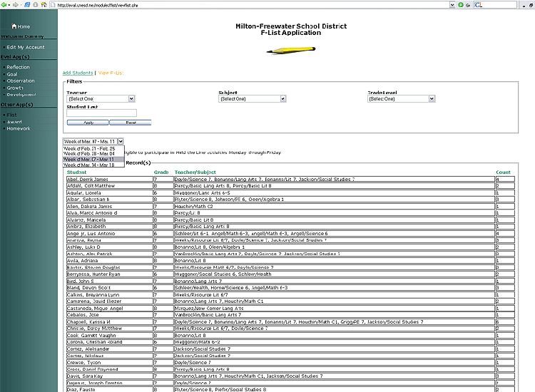Image resolution: width=535 pixels, height=392 pixels.
Task: Click the Home house icon in sidebar
Action: point(14,26)
